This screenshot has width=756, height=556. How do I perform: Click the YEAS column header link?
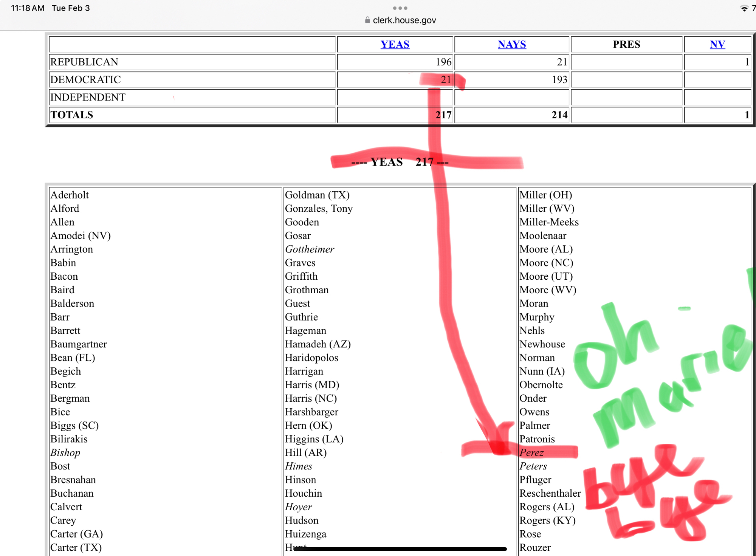395,44
